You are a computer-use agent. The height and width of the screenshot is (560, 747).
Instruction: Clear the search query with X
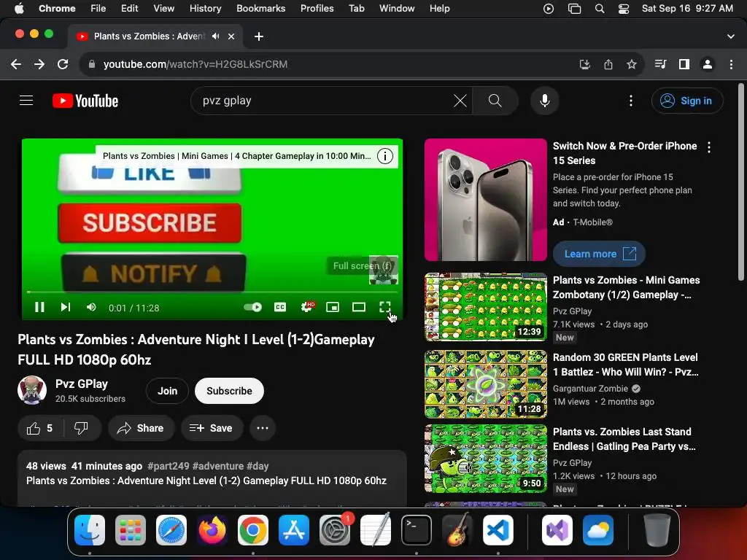[x=460, y=101]
